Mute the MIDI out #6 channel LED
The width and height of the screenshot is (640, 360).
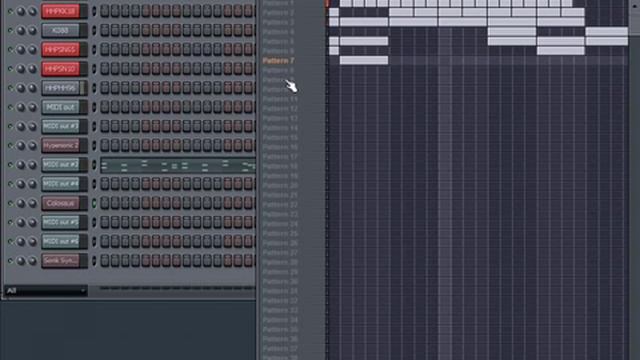coord(10,242)
